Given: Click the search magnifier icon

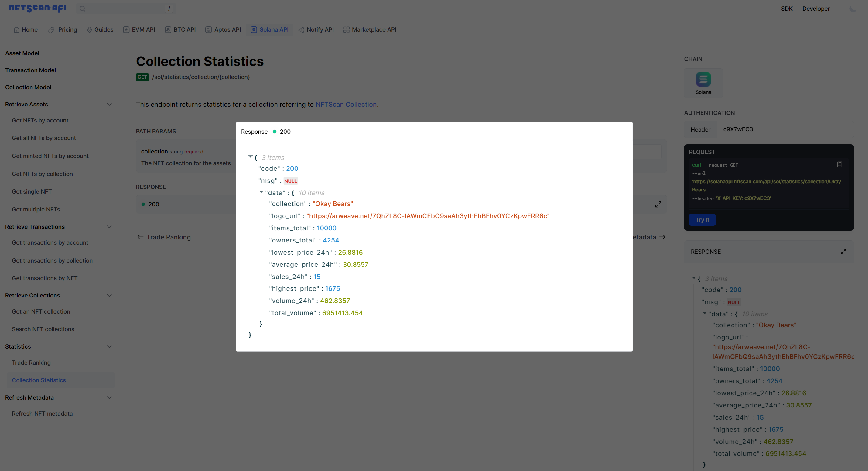Looking at the screenshot, I should [x=83, y=9].
